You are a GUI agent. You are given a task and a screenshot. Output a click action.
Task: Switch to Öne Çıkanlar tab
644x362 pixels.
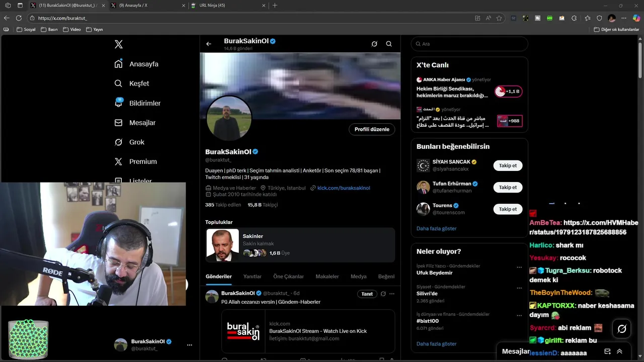(x=288, y=277)
